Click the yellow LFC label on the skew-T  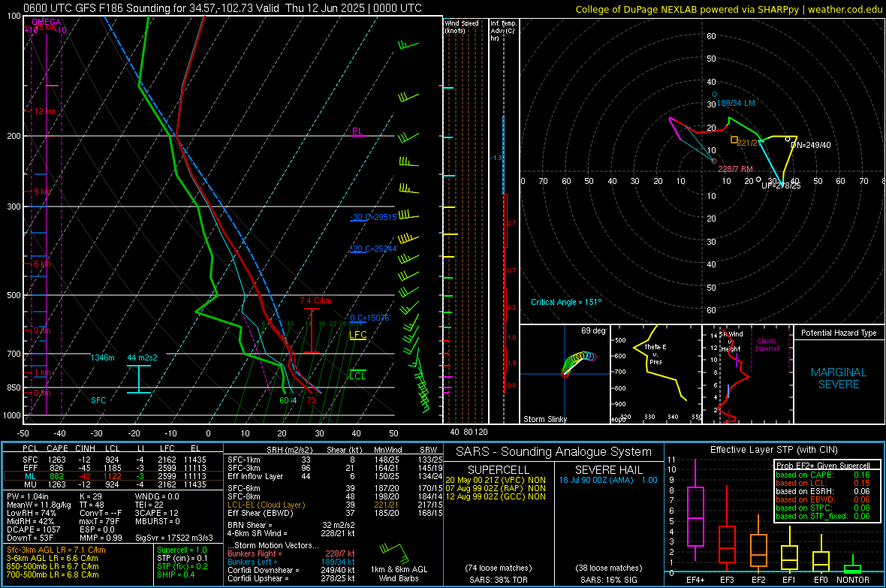357,335
